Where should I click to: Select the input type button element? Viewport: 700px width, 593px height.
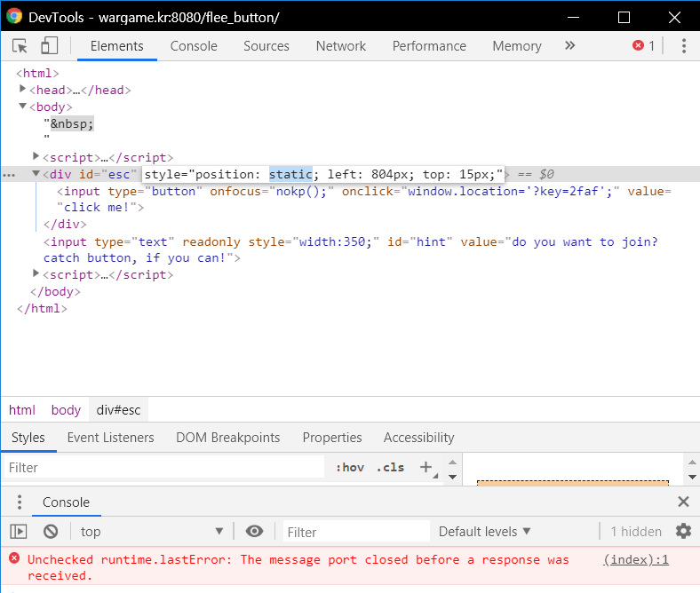point(364,200)
